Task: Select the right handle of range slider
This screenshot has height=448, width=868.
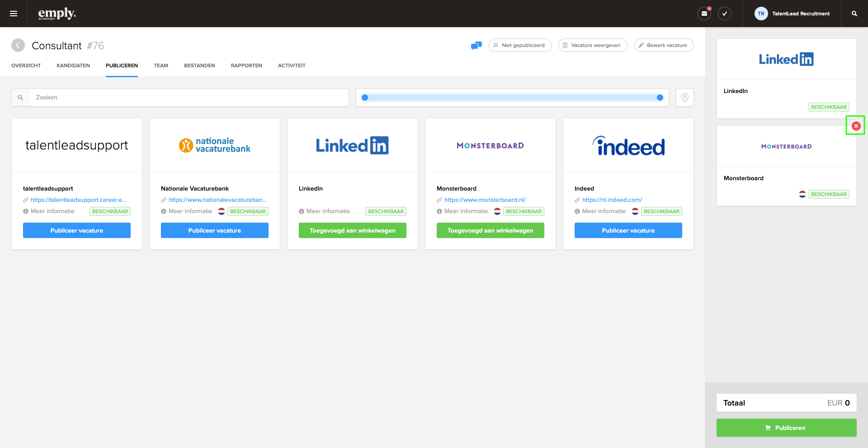Action: coord(660,98)
